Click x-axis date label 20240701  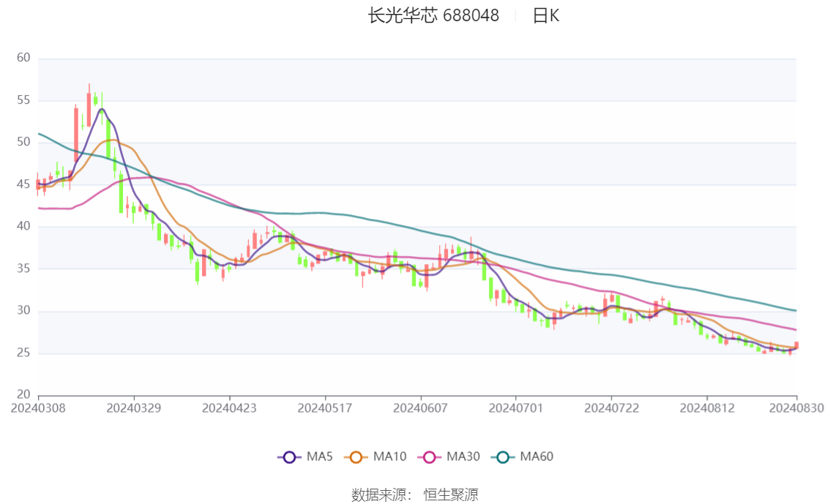coord(516,408)
